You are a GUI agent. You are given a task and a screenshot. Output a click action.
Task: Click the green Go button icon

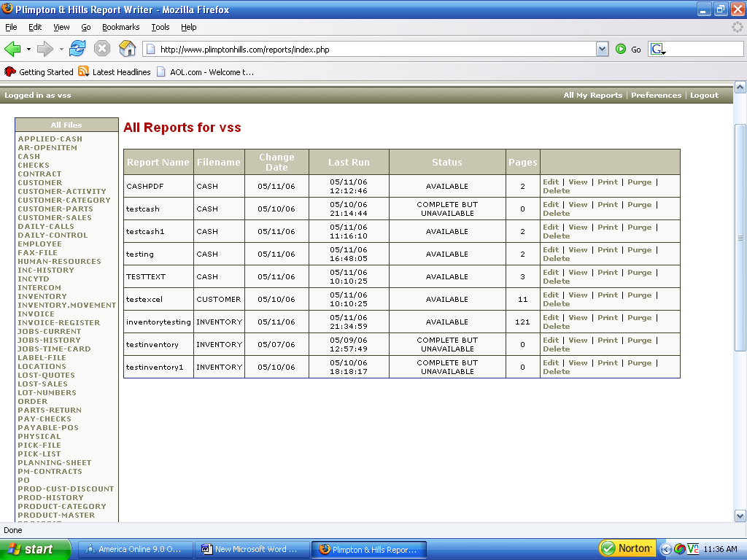(x=620, y=49)
